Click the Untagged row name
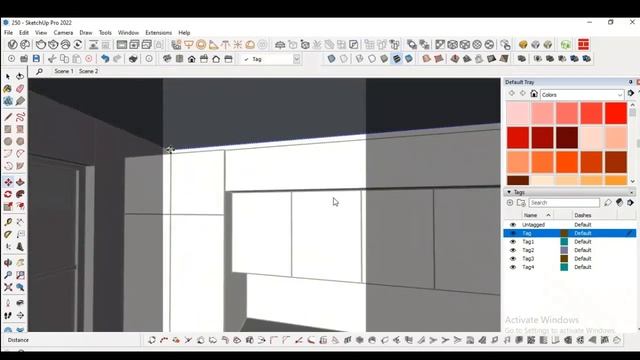The width and height of the screenshot is (640, 360). coord(533,225)
